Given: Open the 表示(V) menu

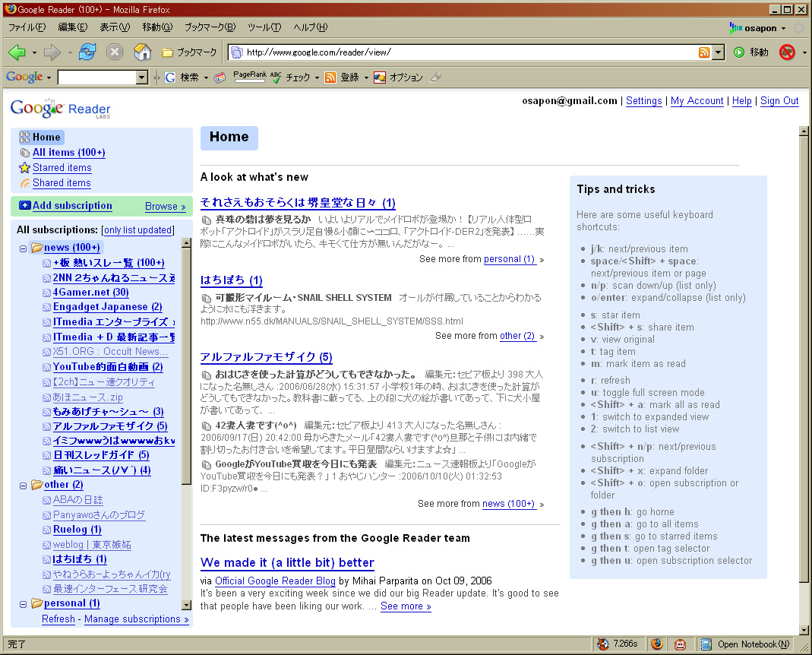Looking at the screenshot, I should pyautogui.click(x=115, y=27).
